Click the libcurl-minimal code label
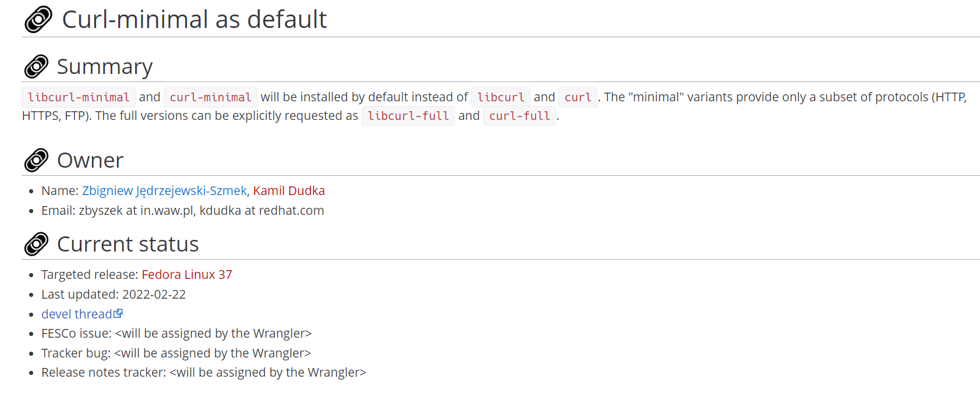Viewport: 980px width, 393px height. click(x=79, y=97)
